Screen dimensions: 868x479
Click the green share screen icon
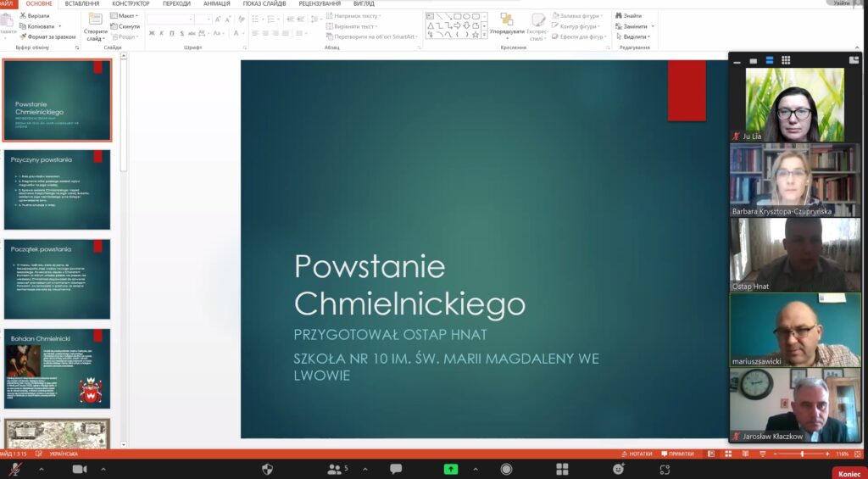point(451,469)
